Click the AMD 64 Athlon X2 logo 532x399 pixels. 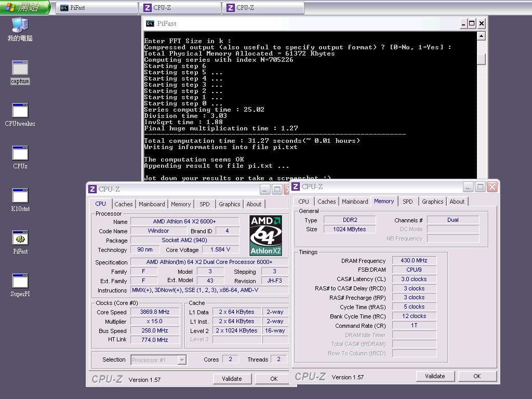tap(265, 235)
